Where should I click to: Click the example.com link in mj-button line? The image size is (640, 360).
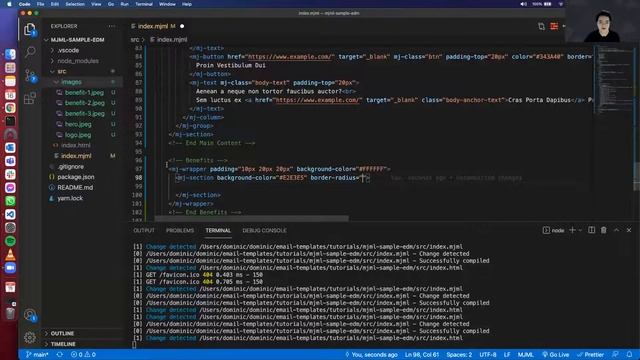point(291,57)
